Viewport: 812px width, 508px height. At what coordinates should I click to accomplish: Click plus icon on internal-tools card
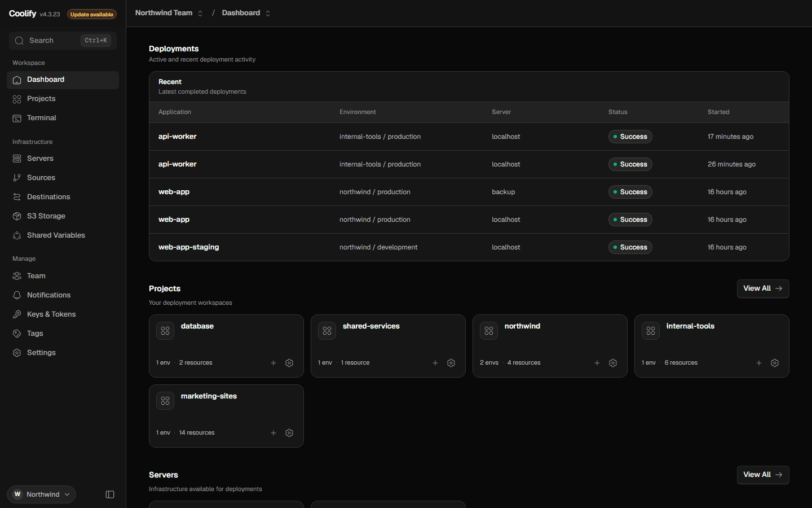tap(759, 363)
